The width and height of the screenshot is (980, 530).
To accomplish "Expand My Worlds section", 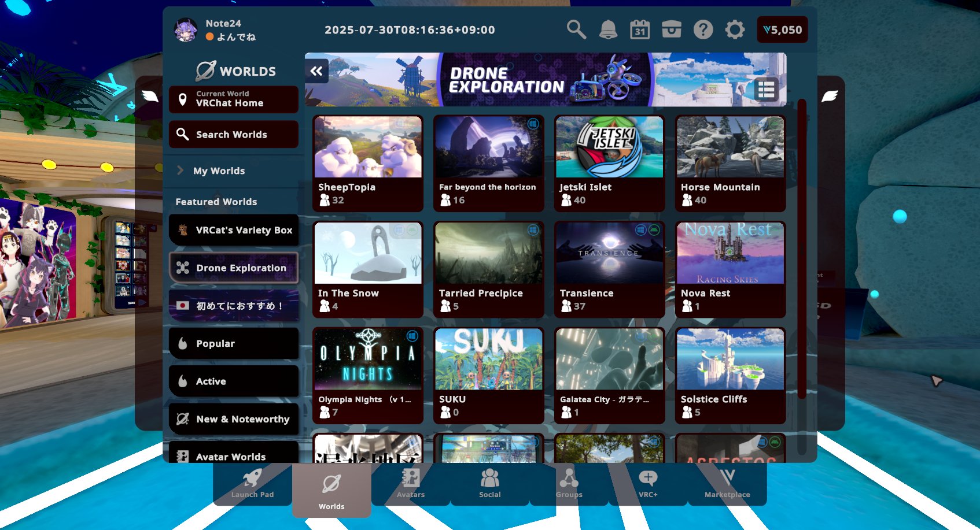I will click(x=234, y=171).
